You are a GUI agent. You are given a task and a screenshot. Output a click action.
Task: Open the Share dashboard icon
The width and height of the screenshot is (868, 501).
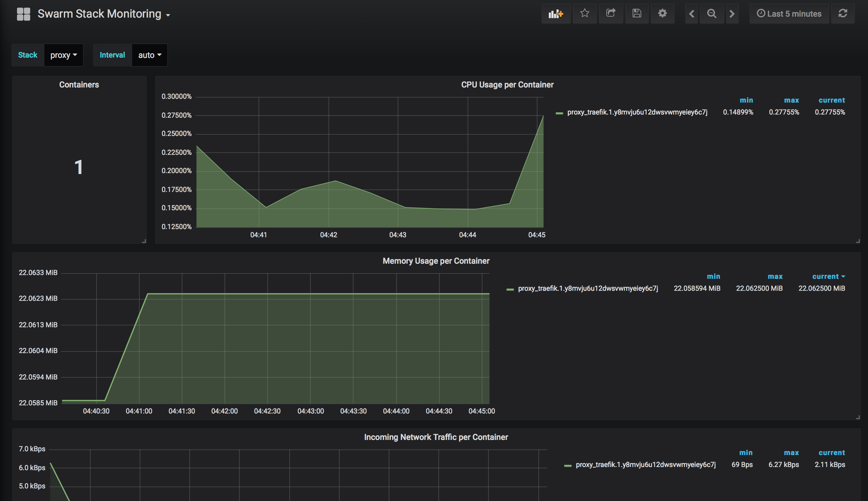610,14
